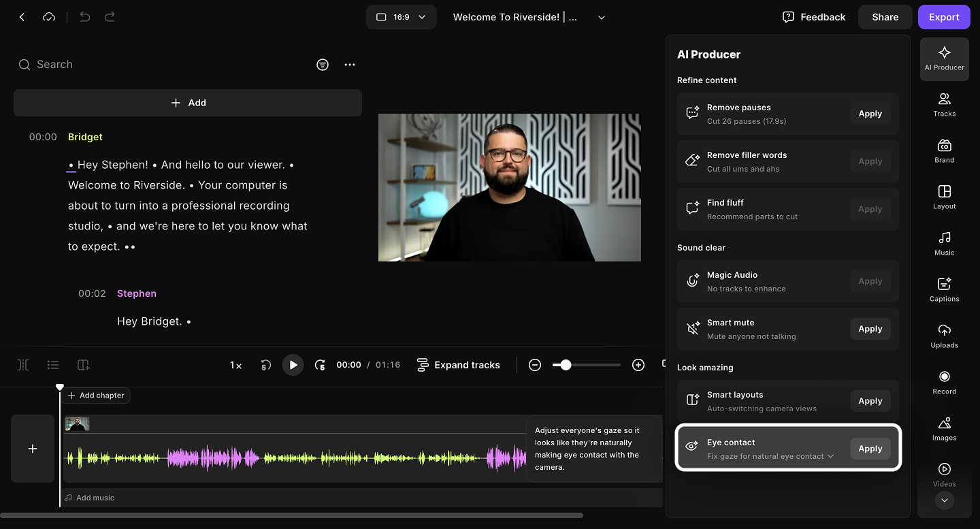980x529 pixels.
Task: Skip forward 5 seconds
Action: click(x=320, y=365)
